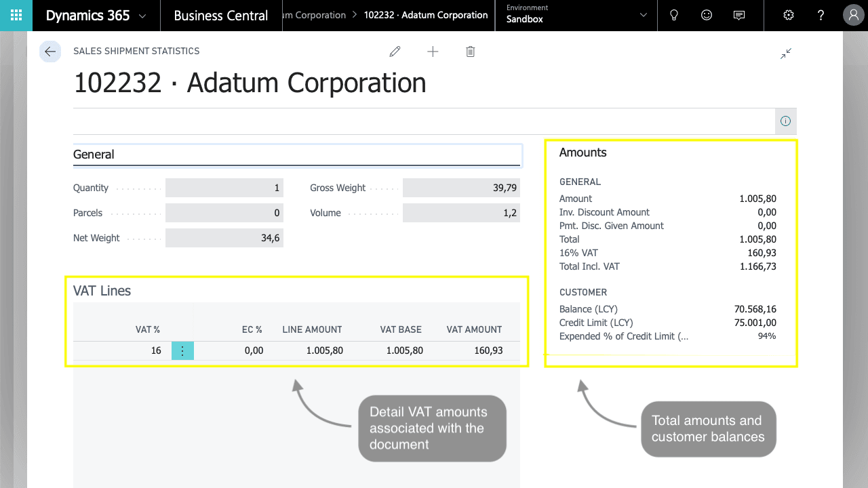
Task: Click the smiley feedback icon
Action: point(707,16)
